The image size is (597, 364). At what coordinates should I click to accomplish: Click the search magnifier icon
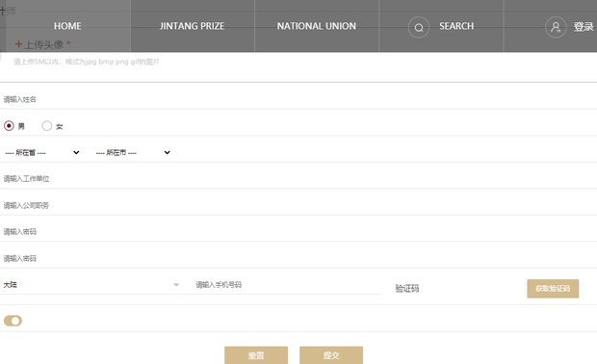tap(419, 27)
